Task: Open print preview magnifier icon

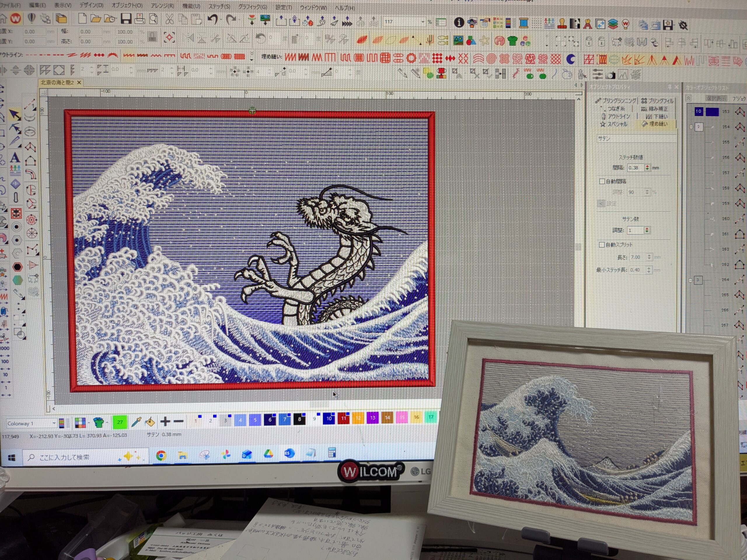Action: point(153,19)
